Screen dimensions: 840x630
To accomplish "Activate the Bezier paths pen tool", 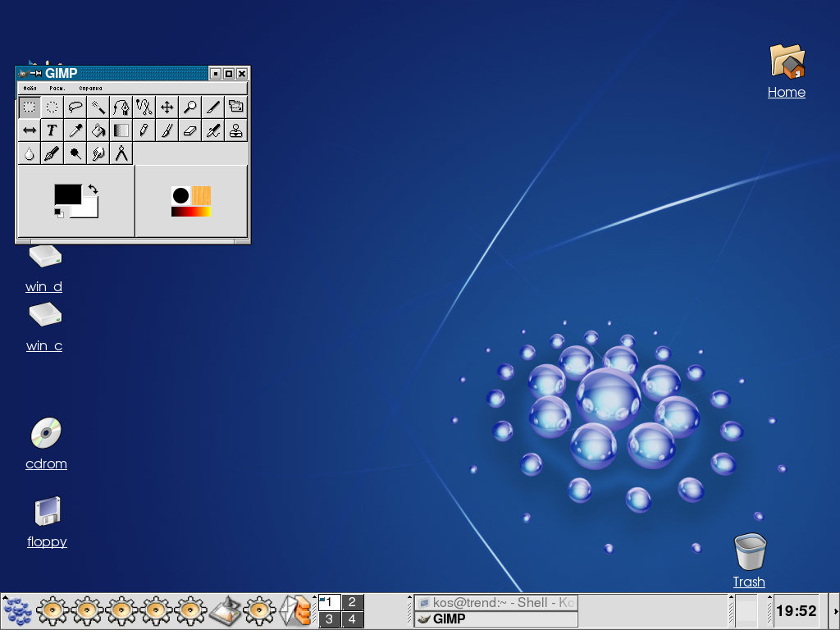I will (x=121, y=107).
